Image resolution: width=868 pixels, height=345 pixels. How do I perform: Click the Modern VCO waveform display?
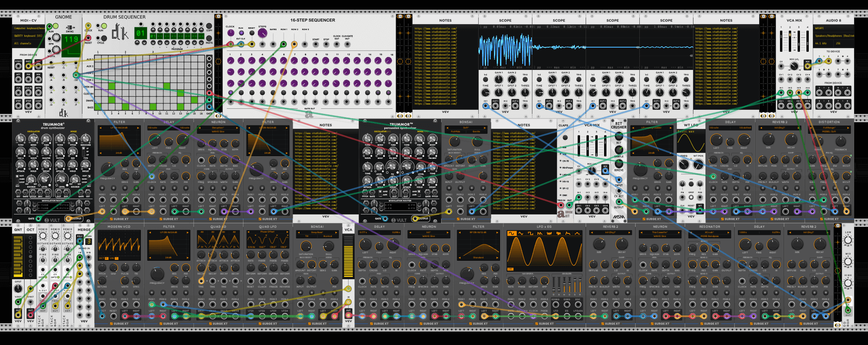119,244
